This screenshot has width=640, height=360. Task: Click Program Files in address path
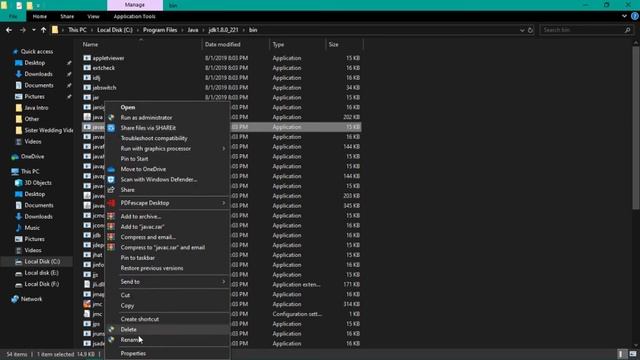[160, 30]
